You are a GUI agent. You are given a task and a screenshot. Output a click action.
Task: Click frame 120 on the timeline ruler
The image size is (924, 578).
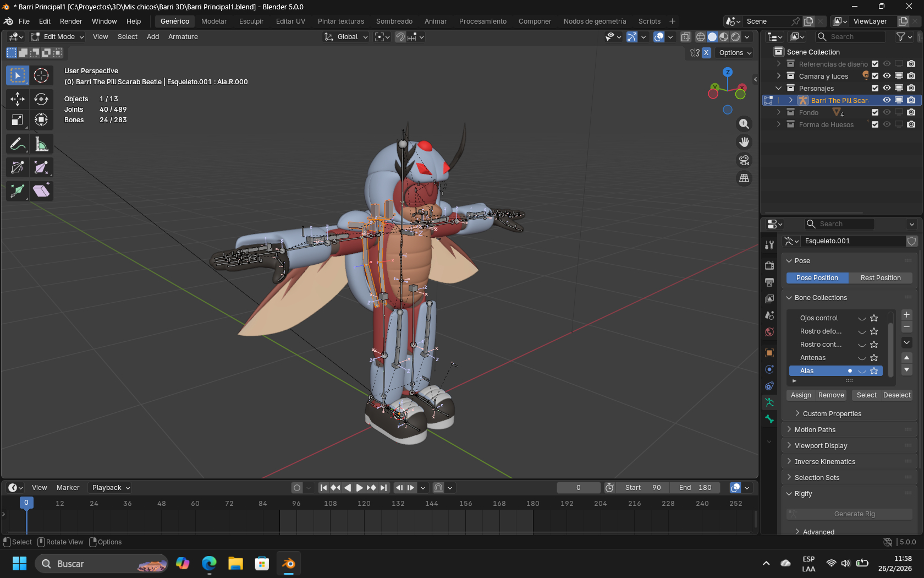coord(364,504)
